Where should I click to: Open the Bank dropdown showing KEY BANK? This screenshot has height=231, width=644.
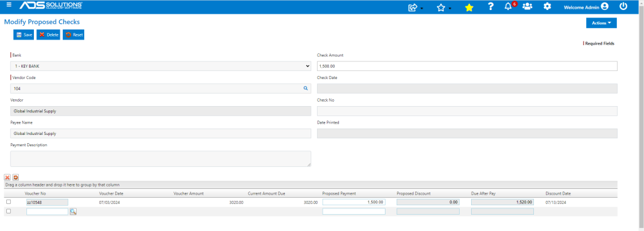pos(160,66)
